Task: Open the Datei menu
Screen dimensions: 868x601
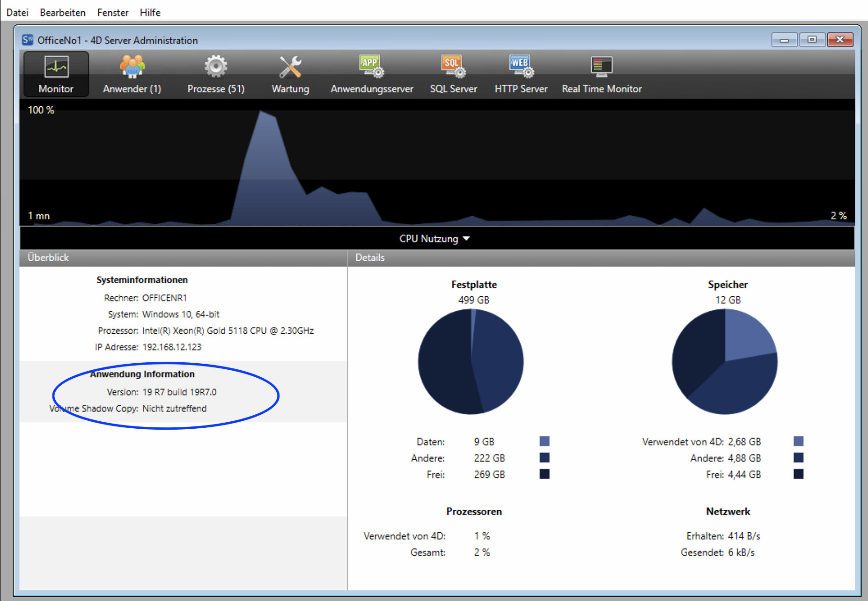Action: [17, 12]
